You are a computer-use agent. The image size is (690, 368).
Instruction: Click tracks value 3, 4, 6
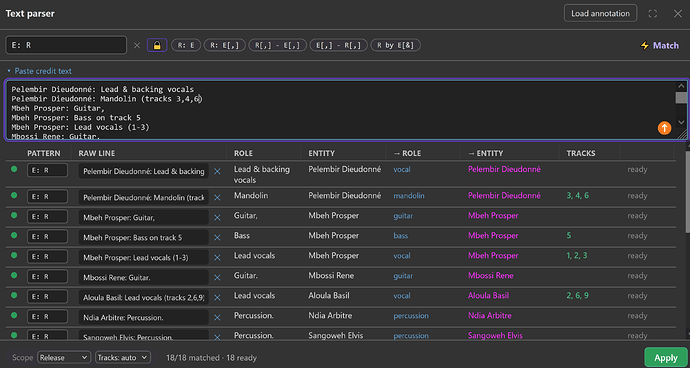tap(577, 195)
